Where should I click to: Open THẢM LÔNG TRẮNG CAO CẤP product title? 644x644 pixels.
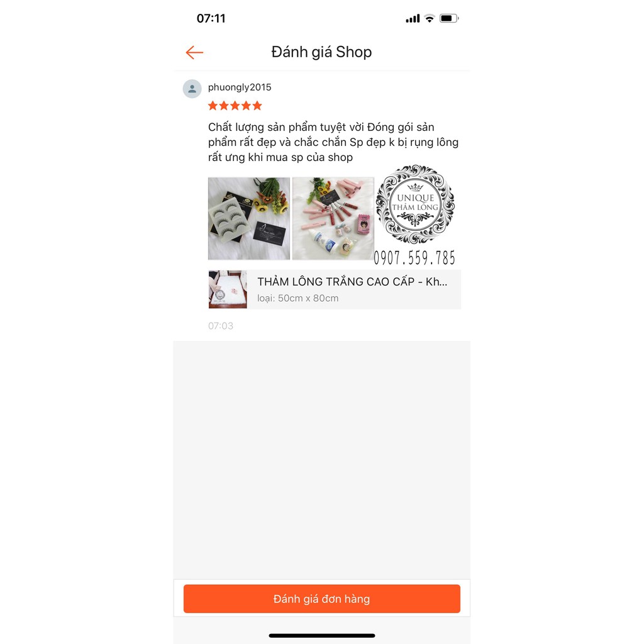[x=352, y=282]
